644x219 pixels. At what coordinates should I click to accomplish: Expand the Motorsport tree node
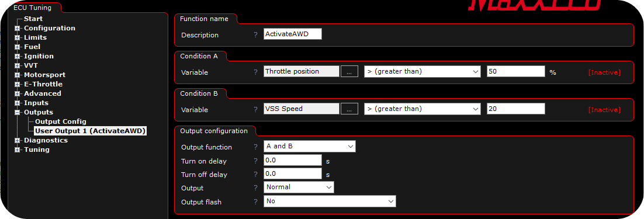(18, 75)
